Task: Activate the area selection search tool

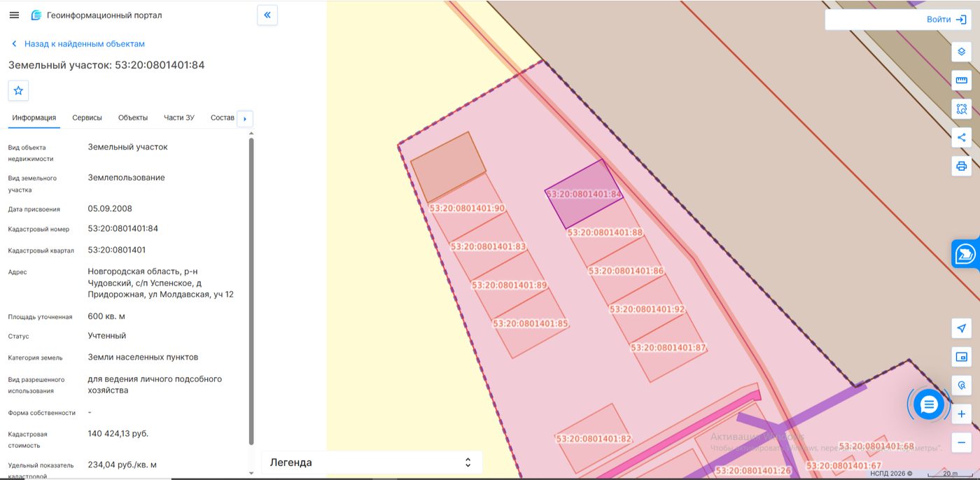Action: [962, 109]
